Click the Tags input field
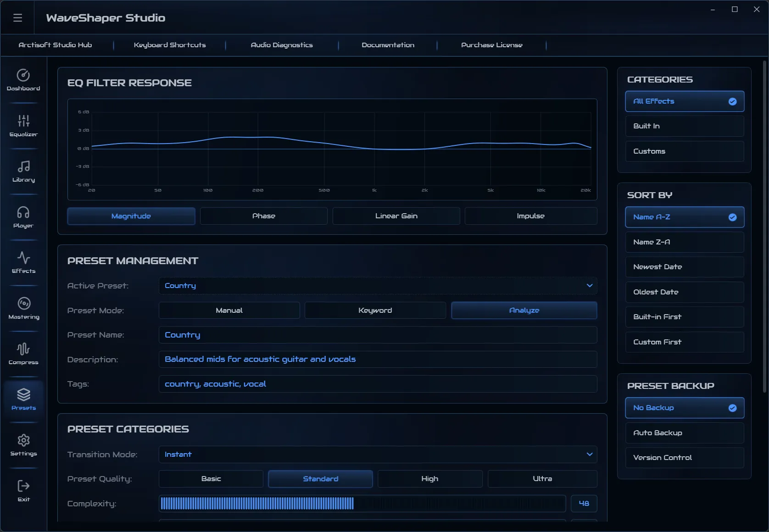 [378, 384]
